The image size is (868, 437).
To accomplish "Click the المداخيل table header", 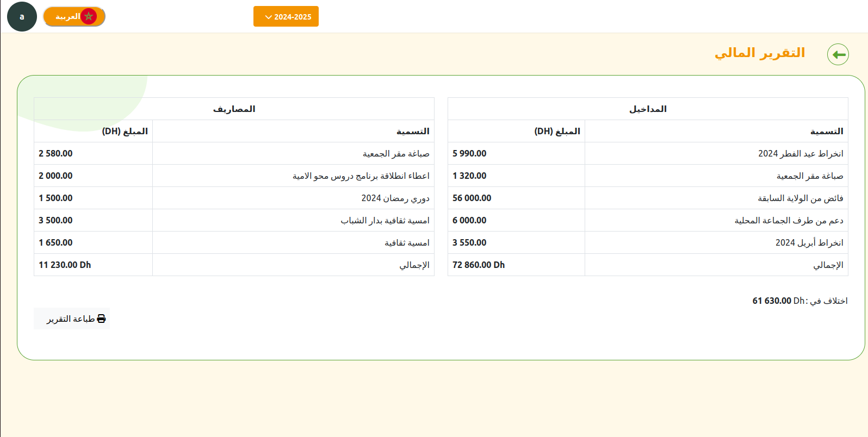I will (x=648, y=109).
